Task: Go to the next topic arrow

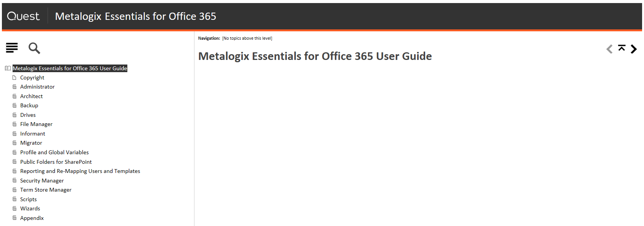Action: click(x=634, y=49)
